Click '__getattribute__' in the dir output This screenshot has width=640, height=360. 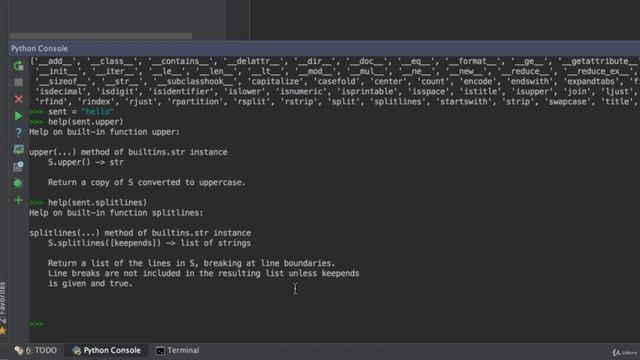[600, 61]
